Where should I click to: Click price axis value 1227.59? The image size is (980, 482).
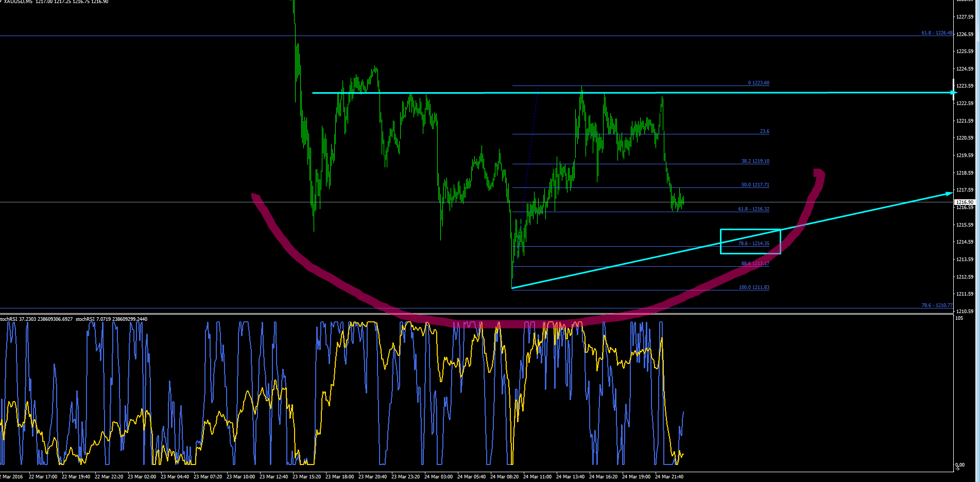tap(965, 17)
